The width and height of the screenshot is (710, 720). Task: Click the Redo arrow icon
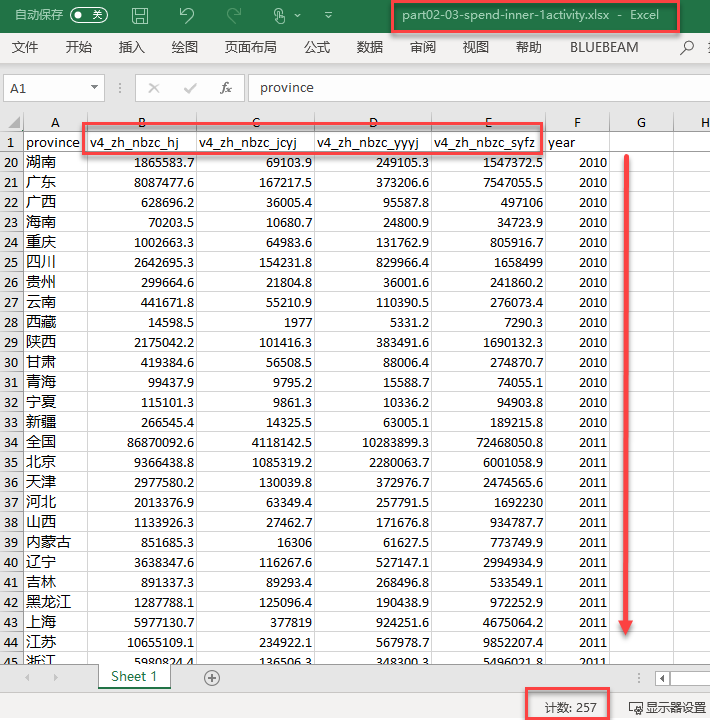coord(234,16)
